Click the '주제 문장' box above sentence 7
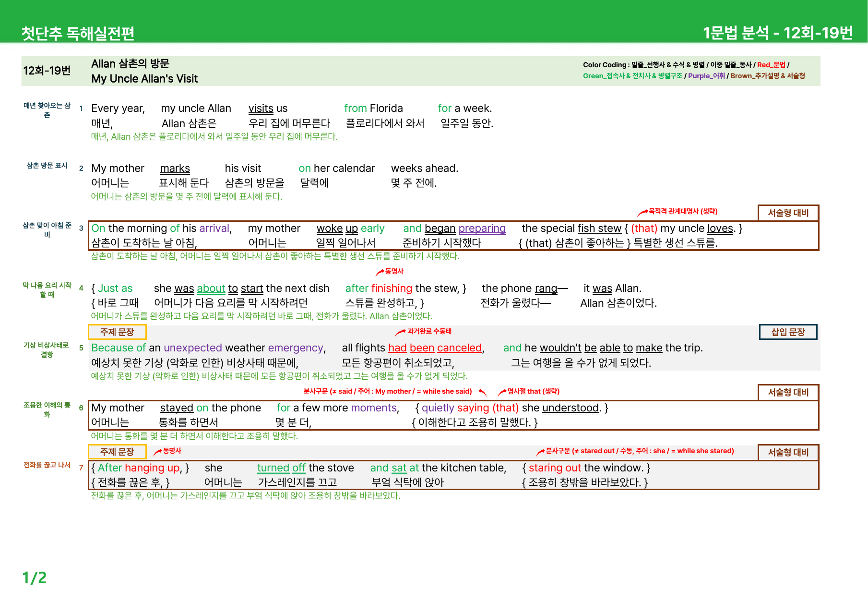 [117, 452]
